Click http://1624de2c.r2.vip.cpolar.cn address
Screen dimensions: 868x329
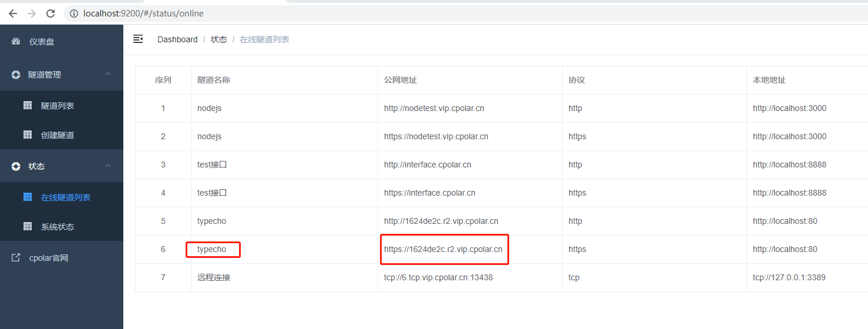[441, 221]
